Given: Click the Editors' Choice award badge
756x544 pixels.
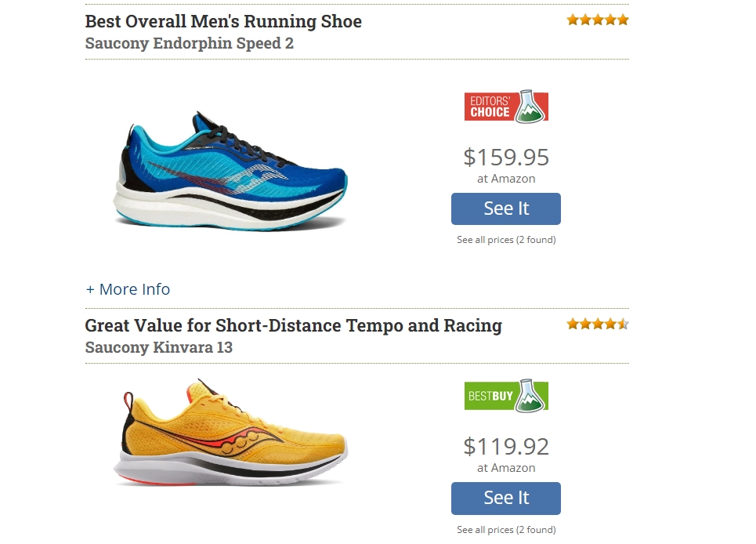Looking at the screenshot, I should coord(505,107).
